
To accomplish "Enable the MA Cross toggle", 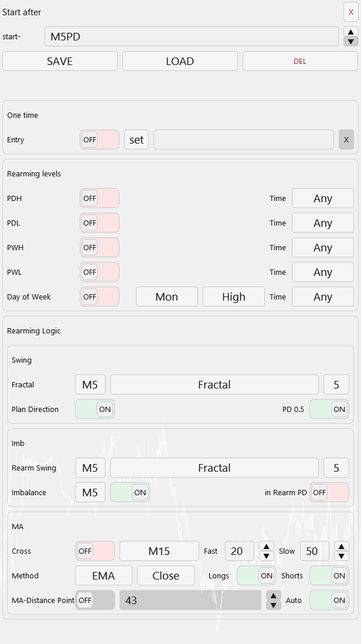I will coord(94,551).
